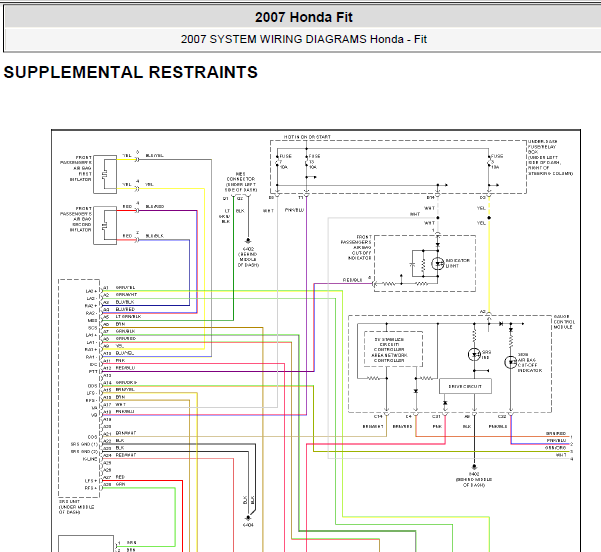This screenshot has width=601, height=552.
Task: Click the GRN/RED continuation label numbered 1
Action: point(556,434)
